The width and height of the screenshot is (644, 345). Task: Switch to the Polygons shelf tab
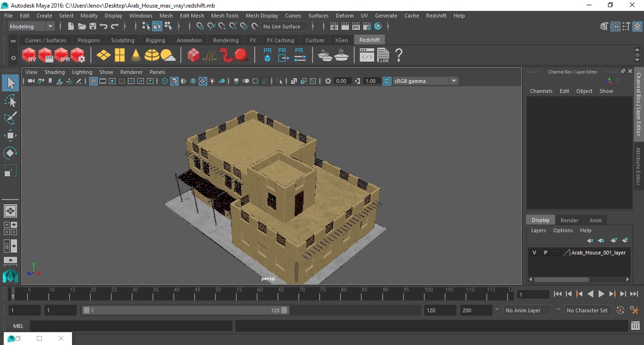click(89, 40)
